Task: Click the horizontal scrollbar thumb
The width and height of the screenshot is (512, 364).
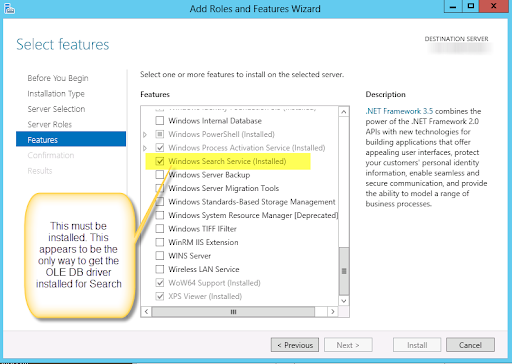Action: click(233, 312)
